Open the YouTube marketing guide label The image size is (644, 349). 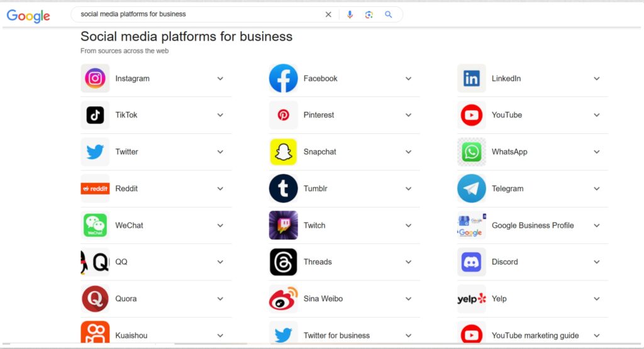coord(535,335)
